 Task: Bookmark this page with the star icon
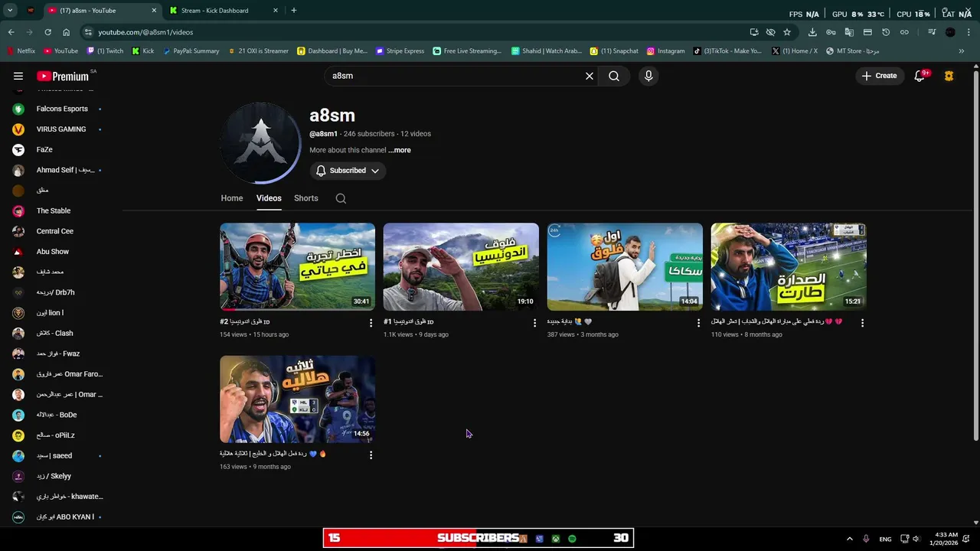click(x=787, y=32)
